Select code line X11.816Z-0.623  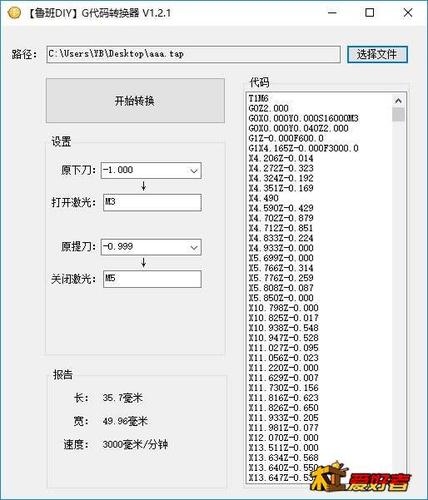pos(283,398)
